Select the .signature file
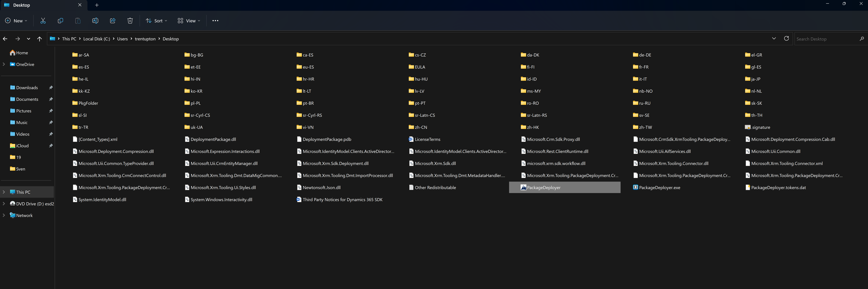This screenshot has height=289, width=868. (757, 127)
